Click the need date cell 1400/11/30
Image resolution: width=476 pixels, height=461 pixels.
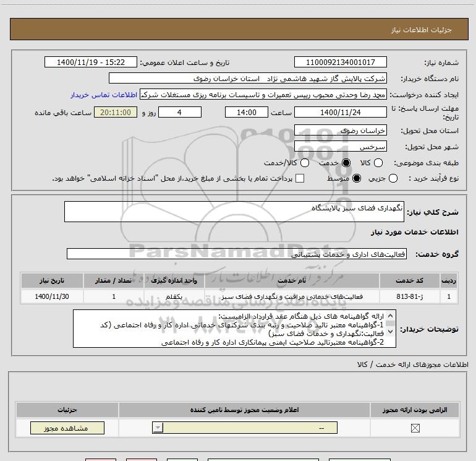(x=52, y=296)
